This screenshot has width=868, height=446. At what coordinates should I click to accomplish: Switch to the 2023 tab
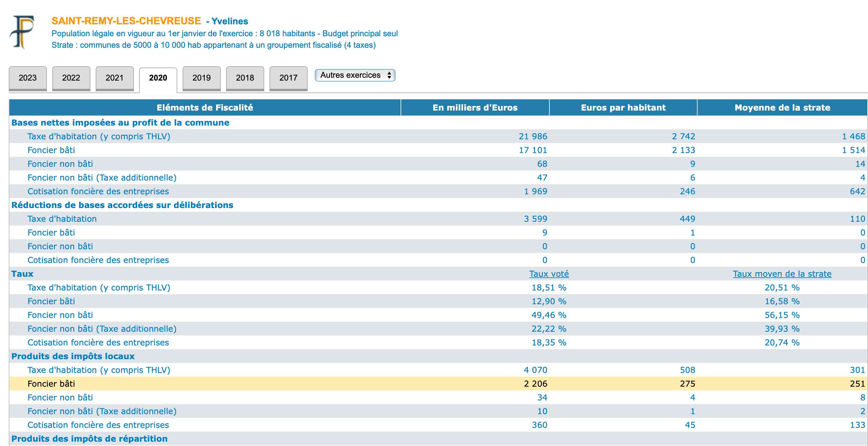pyautogui.click(x=28, y=78)
